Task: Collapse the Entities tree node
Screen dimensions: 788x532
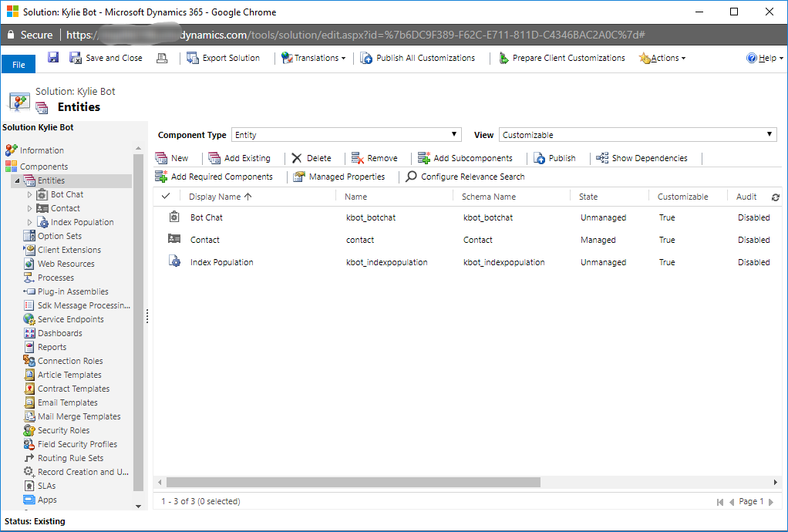Action: [18, 180]
